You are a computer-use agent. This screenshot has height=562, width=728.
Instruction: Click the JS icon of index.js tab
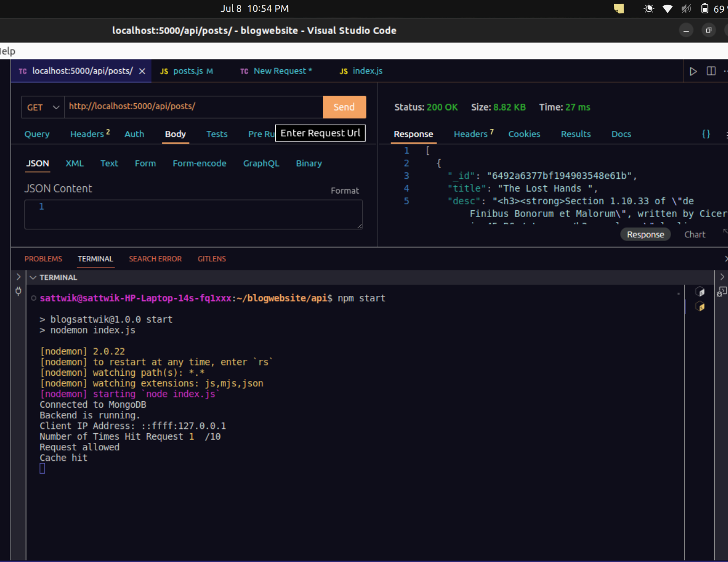tap(344, 71)
